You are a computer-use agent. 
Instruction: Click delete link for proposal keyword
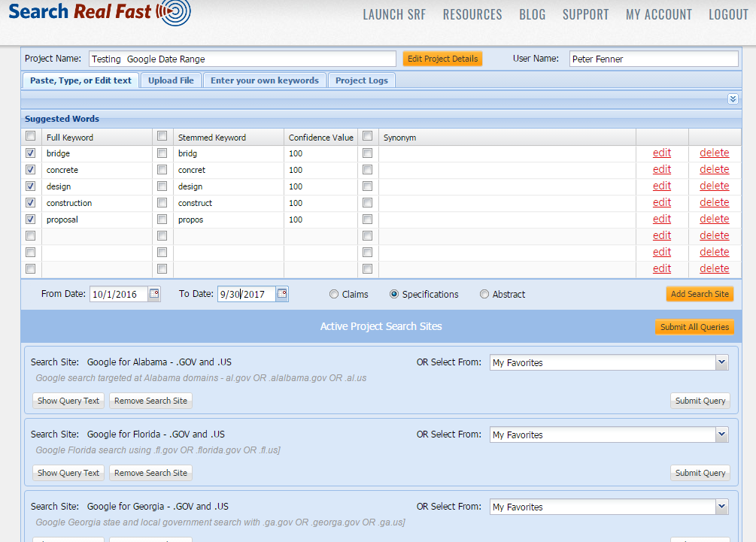tap(714, 219)
